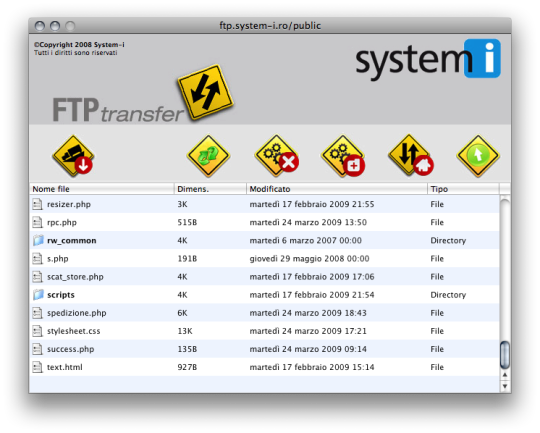Select the stylesheet.css file name
Viewport: 540px width, 433px height.
tap(73, 331)
